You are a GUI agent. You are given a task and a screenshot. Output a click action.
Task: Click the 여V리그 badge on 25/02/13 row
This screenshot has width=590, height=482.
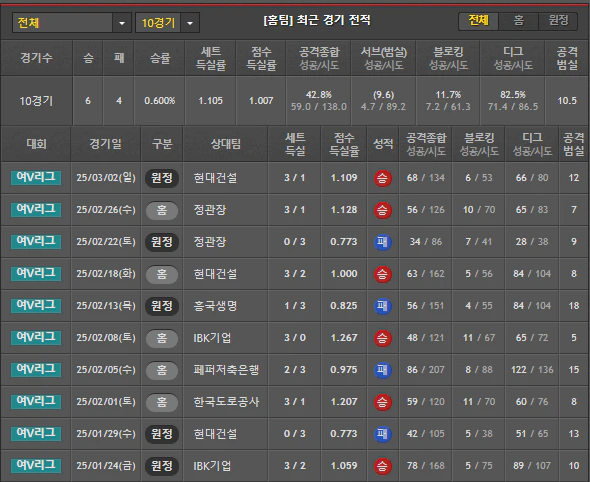click(x=36, y=306)
